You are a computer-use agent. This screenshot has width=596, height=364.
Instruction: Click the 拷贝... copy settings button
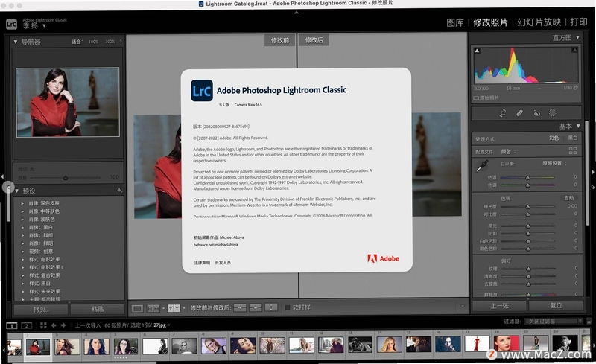(x=41, y=309)
